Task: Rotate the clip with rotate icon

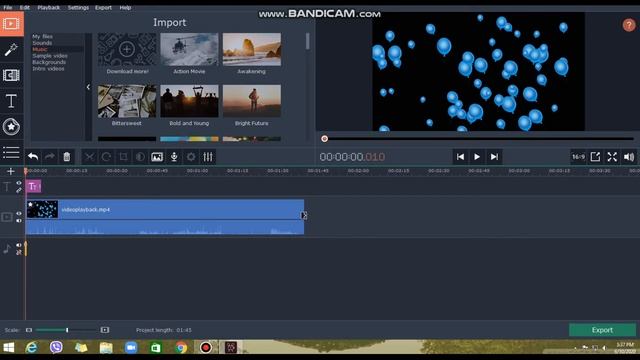Action: coord(106,157)
